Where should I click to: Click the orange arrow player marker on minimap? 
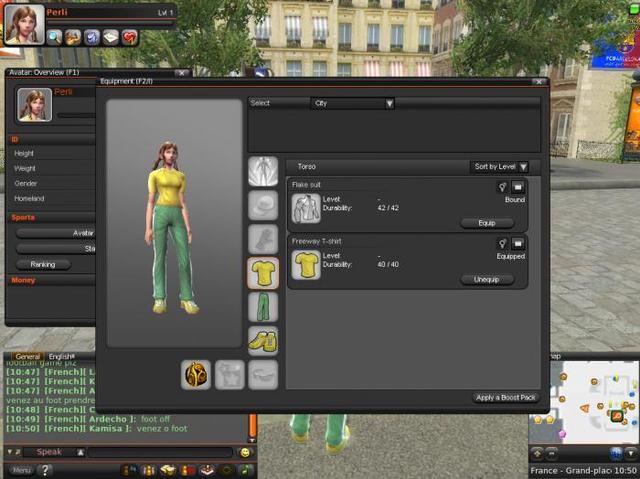pyautogui.click(x=584, y=408)
